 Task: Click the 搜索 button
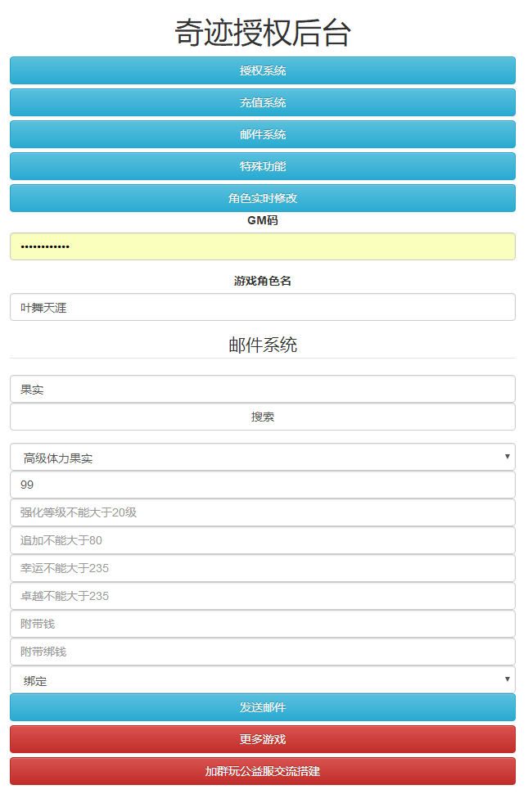pyautogui.click(x=263, y=417)
